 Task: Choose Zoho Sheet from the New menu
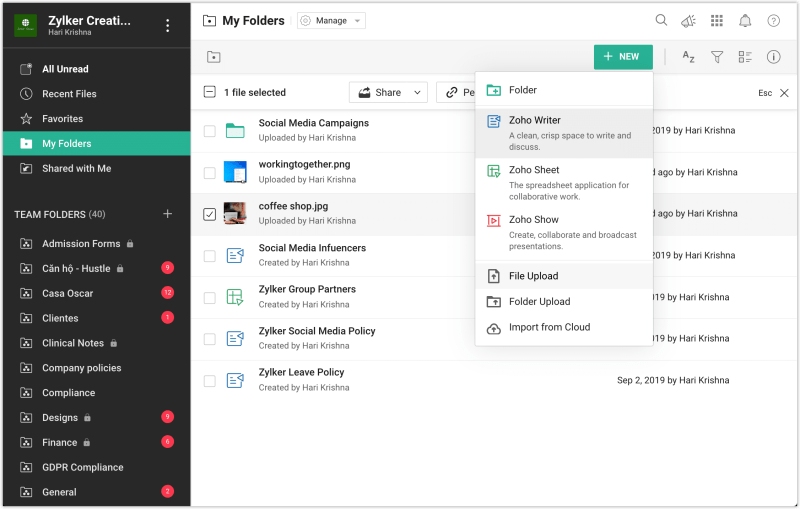(x=564, y=183)
